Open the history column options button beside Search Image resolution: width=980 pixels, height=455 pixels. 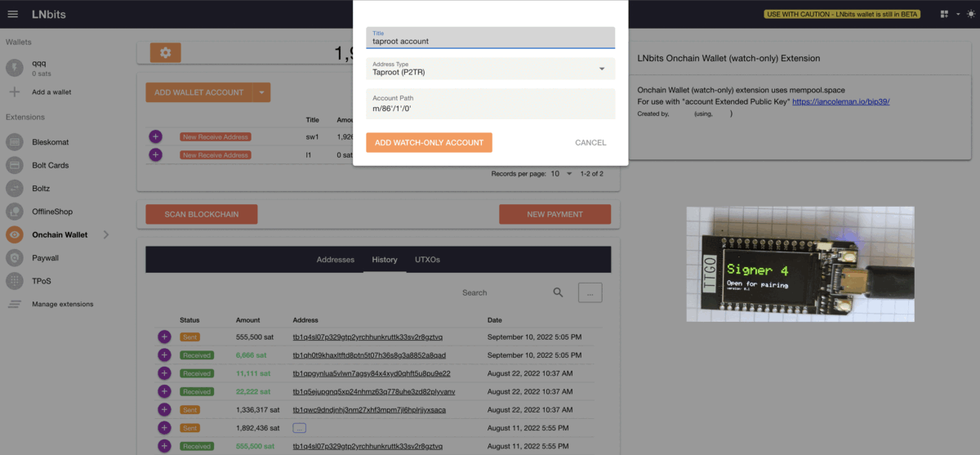(x=590, y=292)
